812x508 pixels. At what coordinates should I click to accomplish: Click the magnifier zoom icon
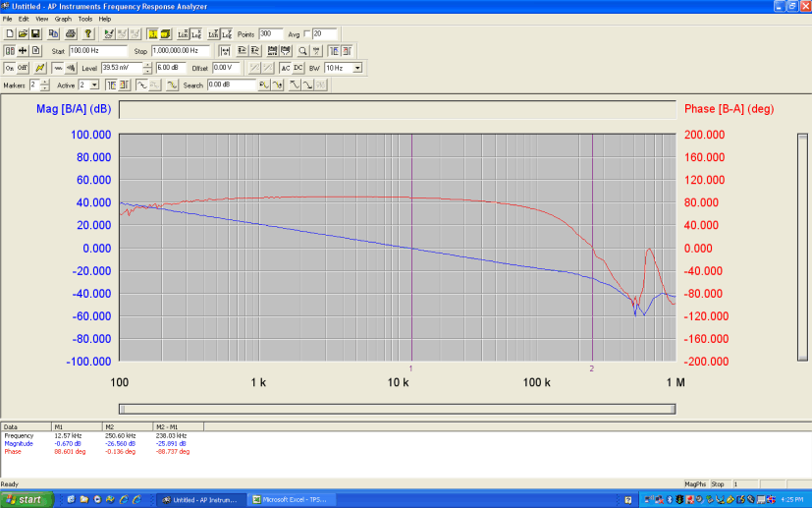pyautogui.click(x=302, y=50)
